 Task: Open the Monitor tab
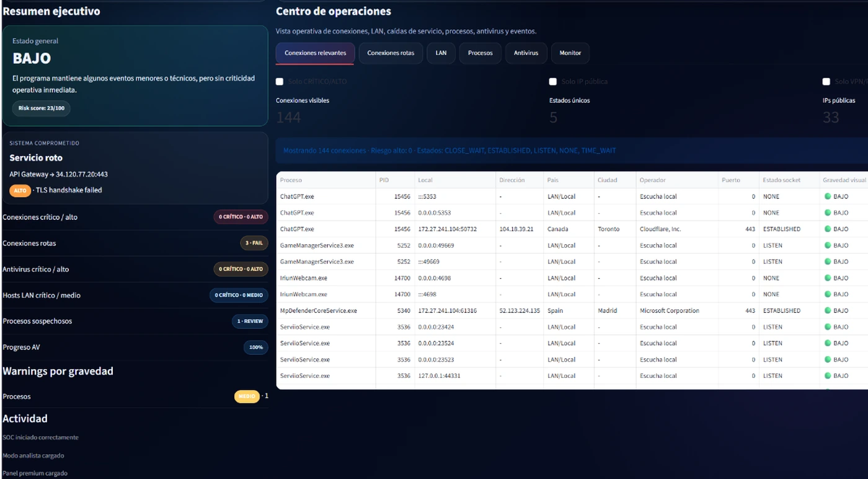tap(570, 53)
